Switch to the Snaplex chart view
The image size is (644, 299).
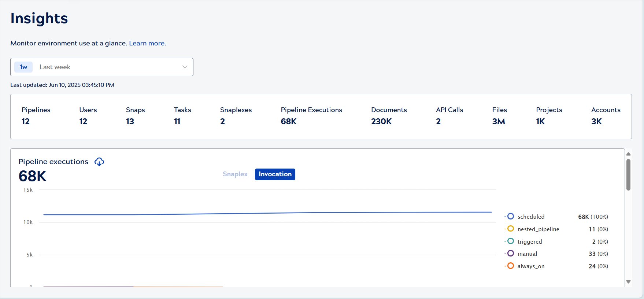tap(235, 174)
